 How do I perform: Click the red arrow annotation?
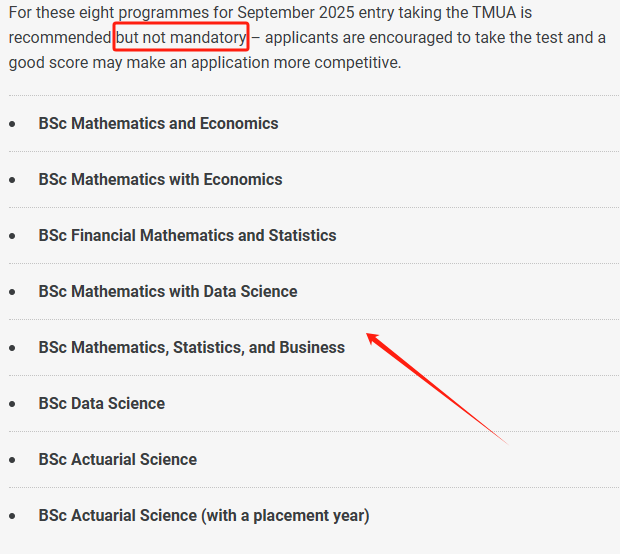tap(437, 389)
